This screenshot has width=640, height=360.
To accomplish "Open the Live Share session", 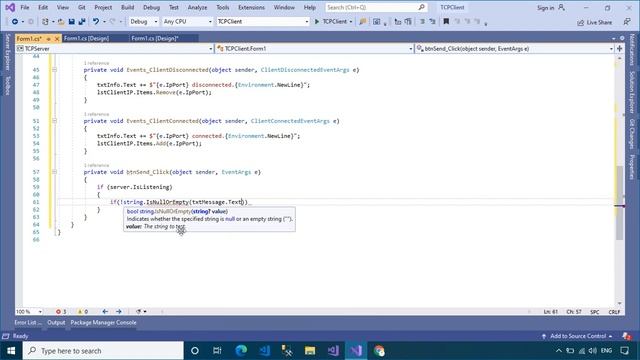I will click(x=594, y=22).
